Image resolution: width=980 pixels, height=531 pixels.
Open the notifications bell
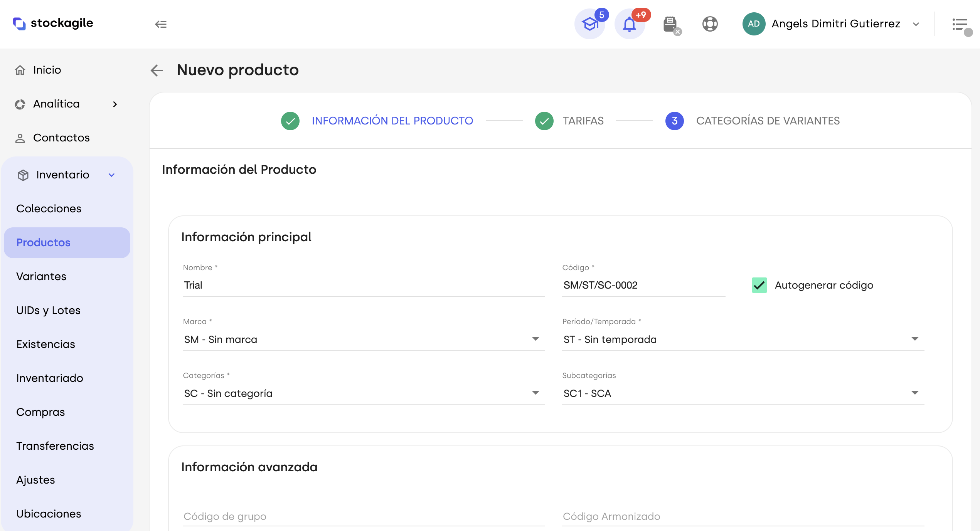click(x=630, y=24)
